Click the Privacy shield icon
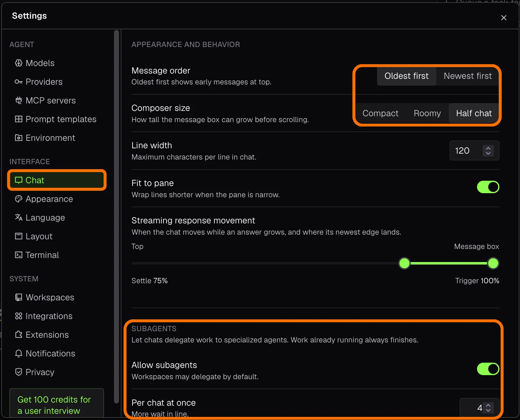Screen dimensions: 520x420 (19, 372)
